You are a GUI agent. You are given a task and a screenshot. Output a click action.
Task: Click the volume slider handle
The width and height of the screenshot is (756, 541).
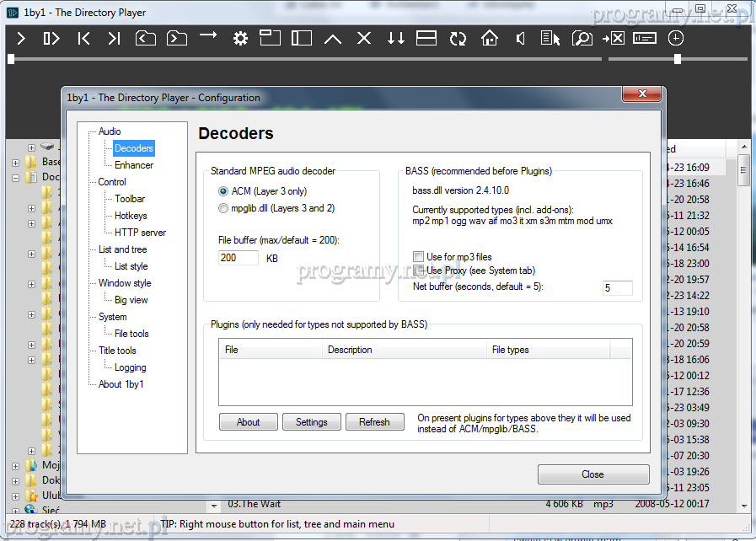(x=678, y=59)
